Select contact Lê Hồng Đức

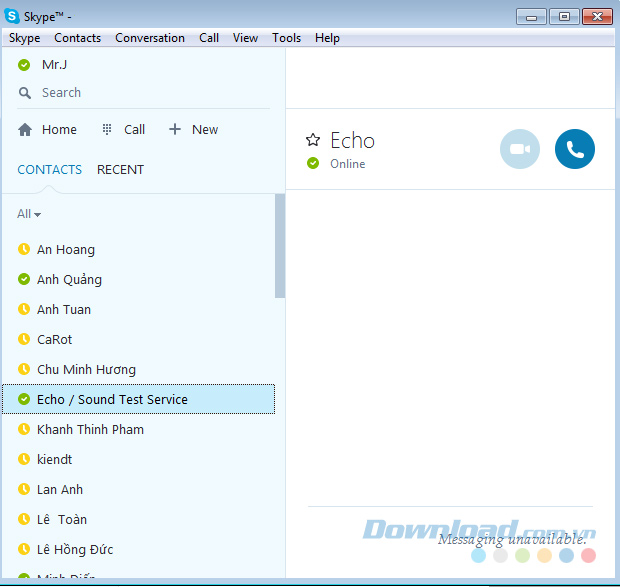(x=138, y=549)
